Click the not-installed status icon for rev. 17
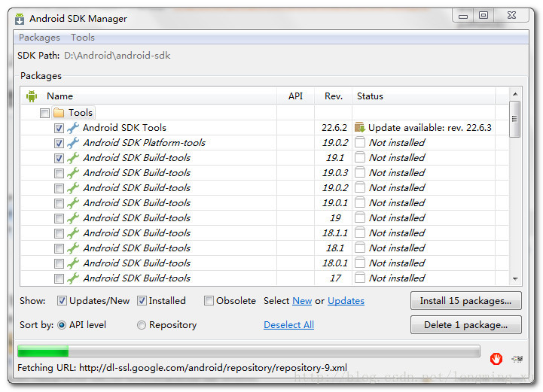Screen dimensions: 543x392 tap(360, 278)
